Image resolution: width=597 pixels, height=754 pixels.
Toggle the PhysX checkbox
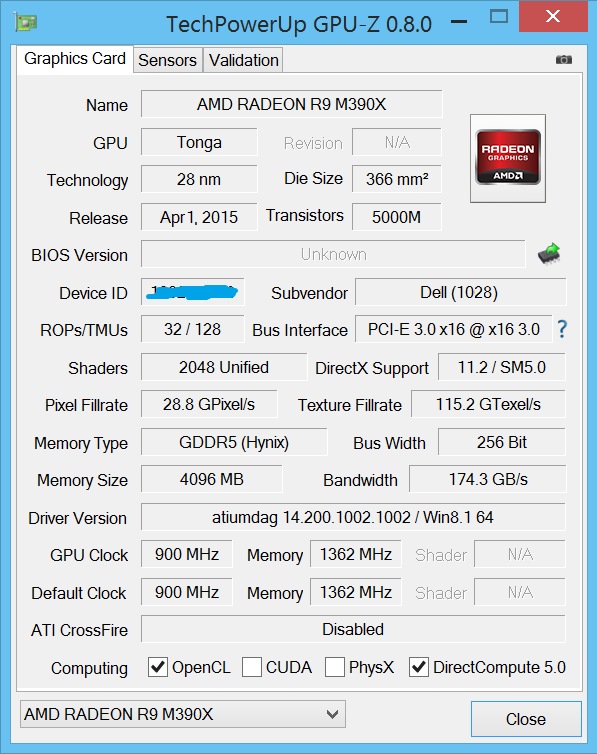[x=335, y=667]
